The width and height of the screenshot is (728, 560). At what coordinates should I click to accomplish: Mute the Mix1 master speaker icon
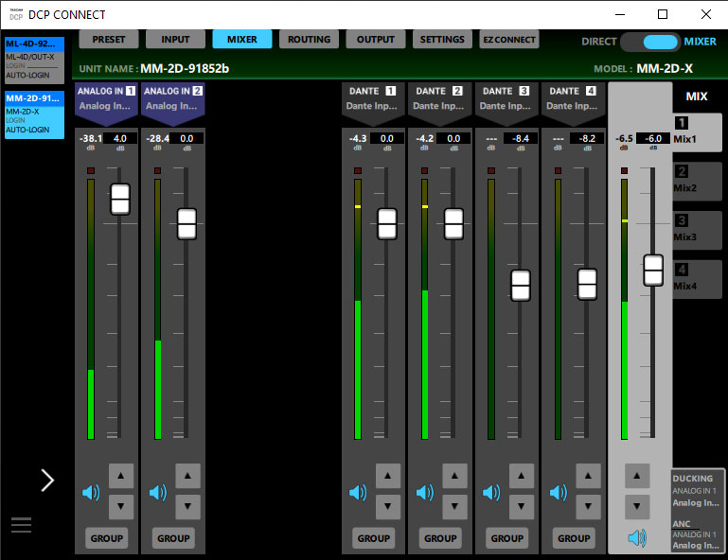pyautogui.click(x=637, y=538)
